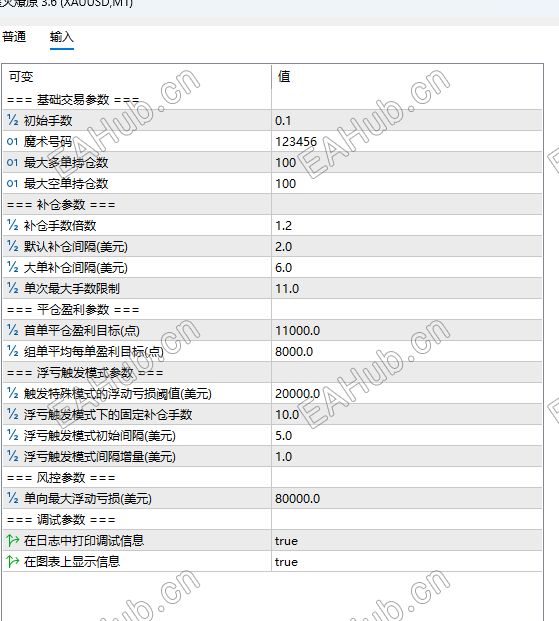
Task: Click the double icon beside 触发特殊模式的浮动亏损阈值
Action: (x=13, y=393)
